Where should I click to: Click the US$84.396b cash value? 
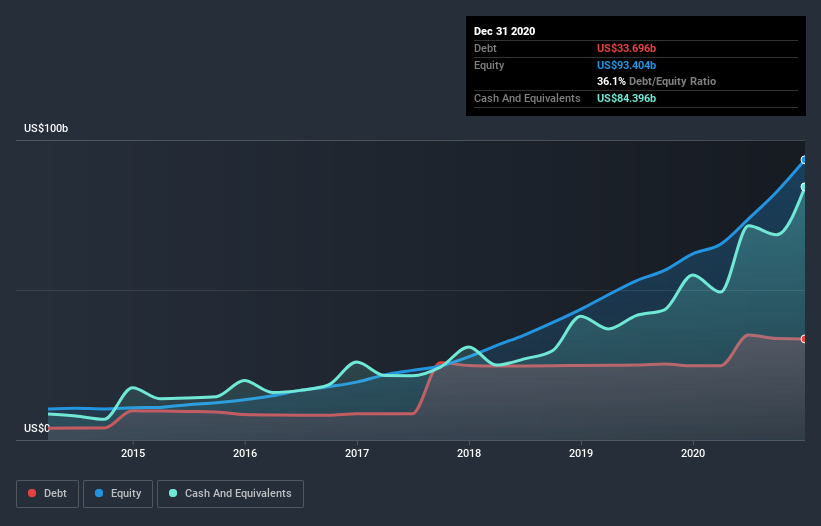626,98
